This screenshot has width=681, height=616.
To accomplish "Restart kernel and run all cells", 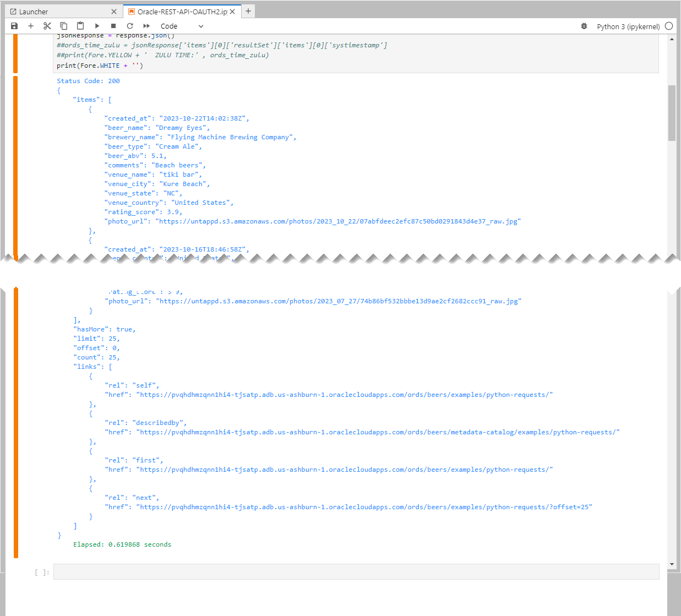I will [146, 26].
